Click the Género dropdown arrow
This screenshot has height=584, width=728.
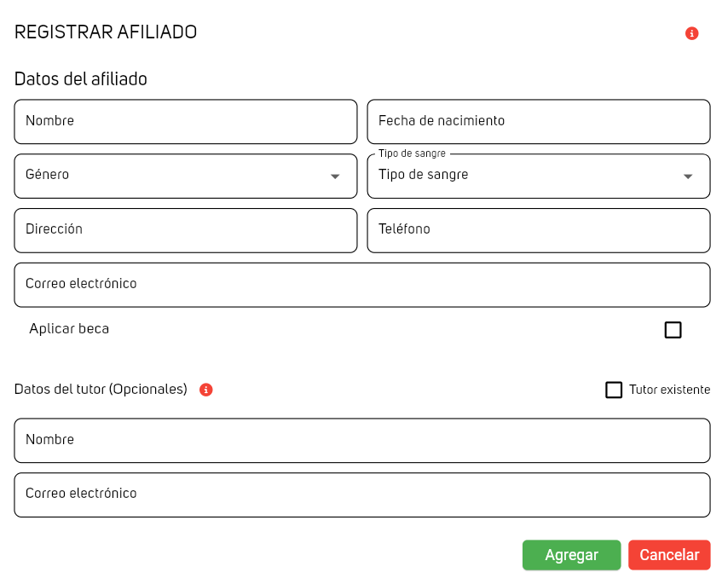coord(335,176)
